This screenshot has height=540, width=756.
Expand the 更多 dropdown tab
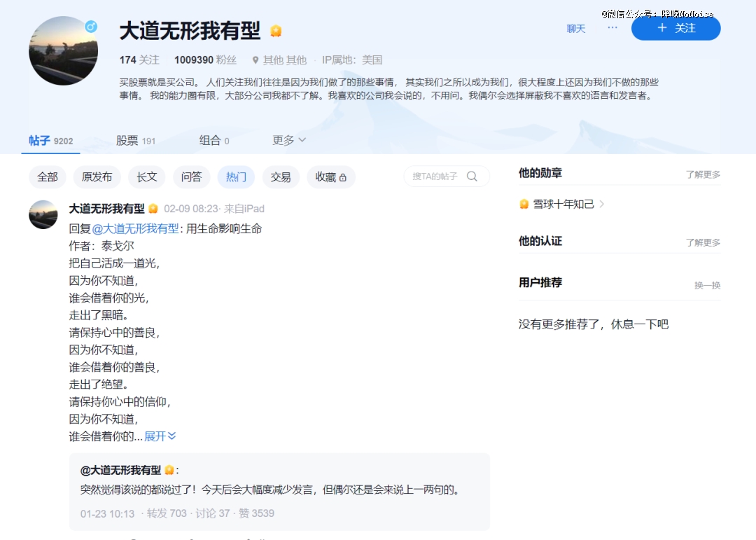[x=289, y=140]
